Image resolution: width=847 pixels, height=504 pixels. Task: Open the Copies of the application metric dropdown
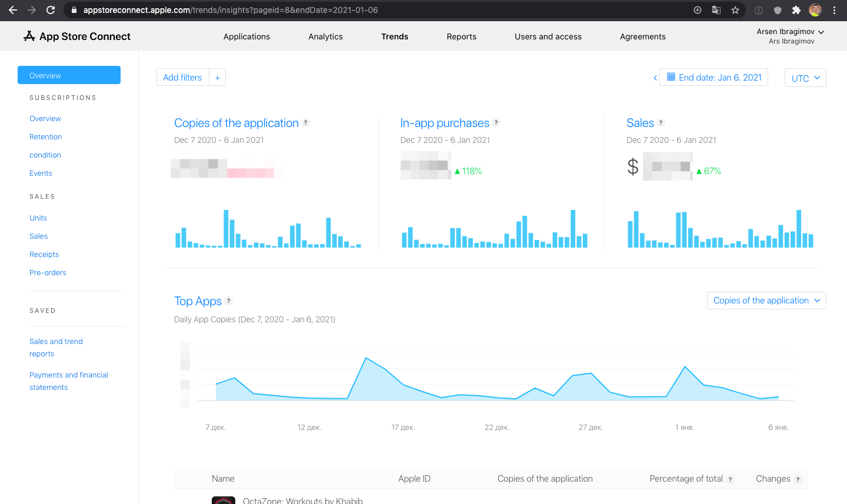[x=766, y=301]
